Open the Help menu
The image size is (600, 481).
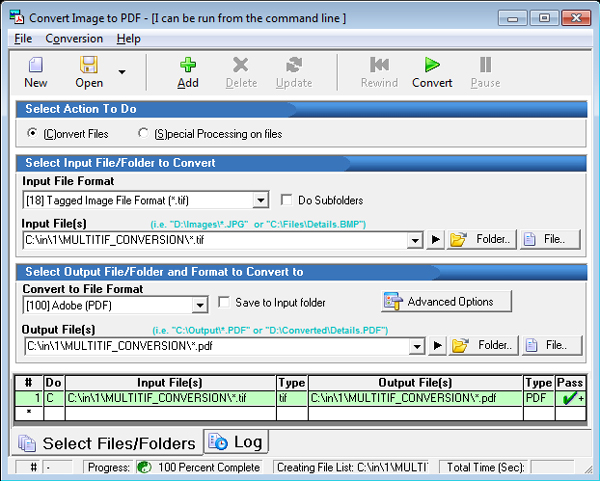tap(128, 38)
